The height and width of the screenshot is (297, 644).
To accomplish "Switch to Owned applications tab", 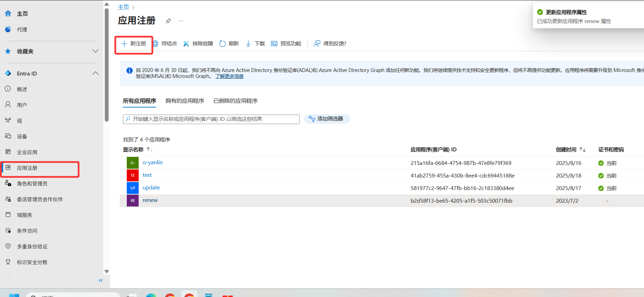I will [184, 101].
